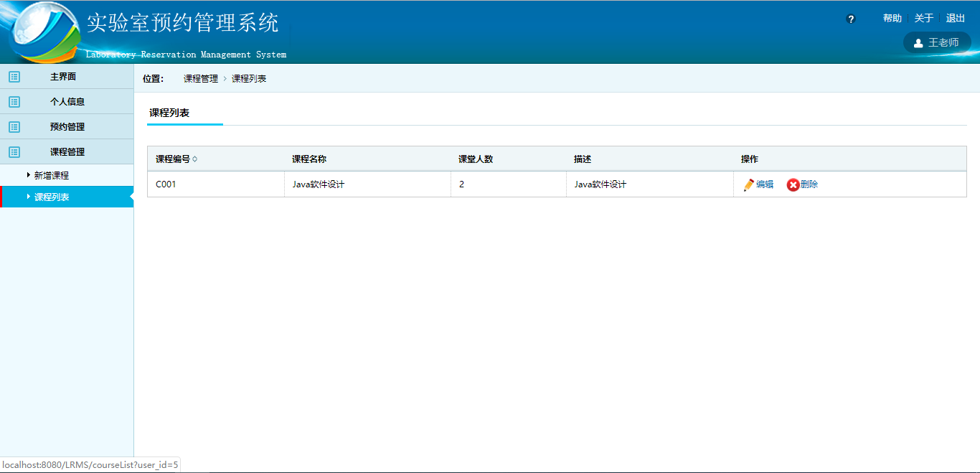Select 课程列表 in the sidebar
980x473 pixels.
pos(67,197)
